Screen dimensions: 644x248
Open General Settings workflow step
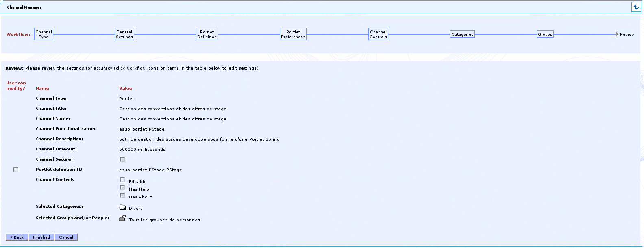124,34
